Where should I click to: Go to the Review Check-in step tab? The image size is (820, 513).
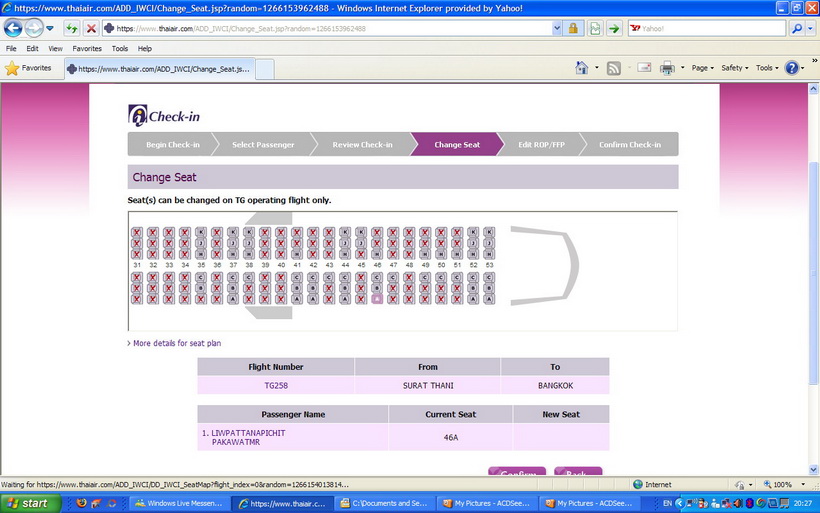[x=362, y=145]
